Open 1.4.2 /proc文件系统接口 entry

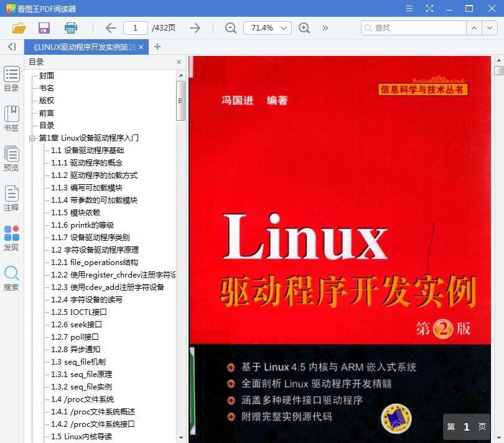[93, 425]
